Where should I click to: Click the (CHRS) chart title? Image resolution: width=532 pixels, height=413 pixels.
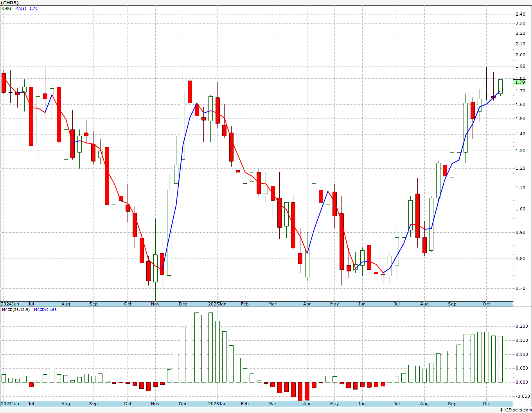pyautogui.click(x=10, y=3)
